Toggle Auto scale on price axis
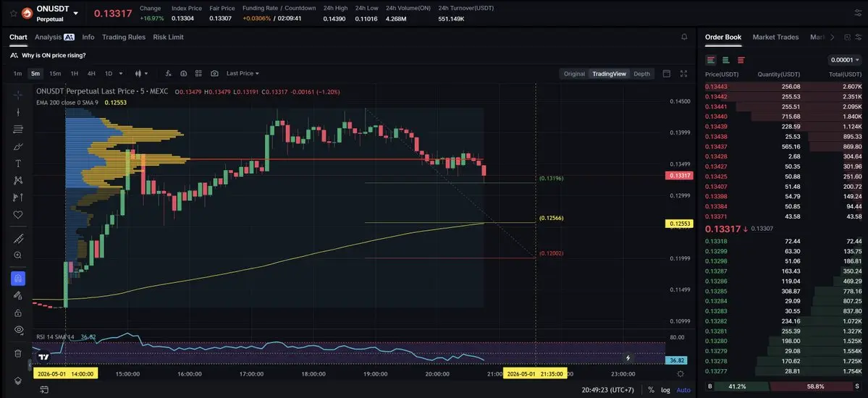Image resolution: width=868 pixels, height=398 pixels. point(683,390)
